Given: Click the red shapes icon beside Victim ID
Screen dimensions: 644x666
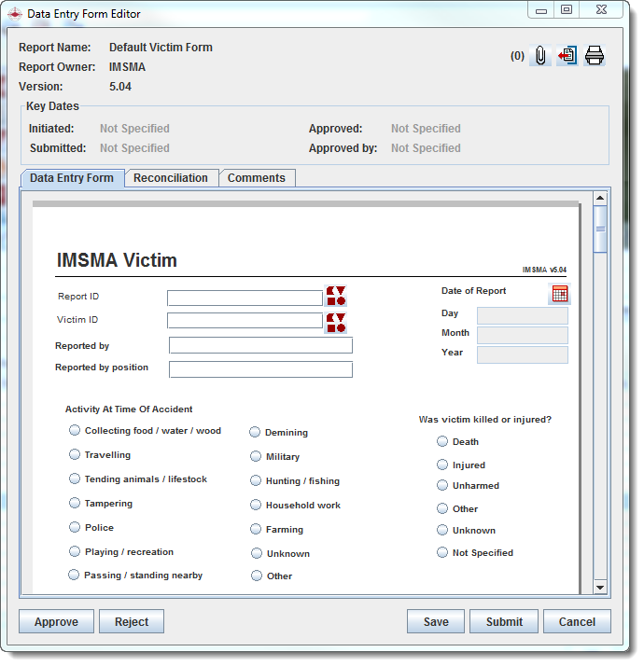Looking at the screenshot, I should (336, 323).
